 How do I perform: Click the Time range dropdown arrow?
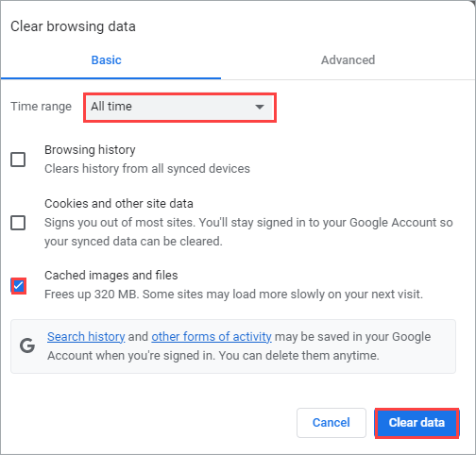click(x=260, y=107)
